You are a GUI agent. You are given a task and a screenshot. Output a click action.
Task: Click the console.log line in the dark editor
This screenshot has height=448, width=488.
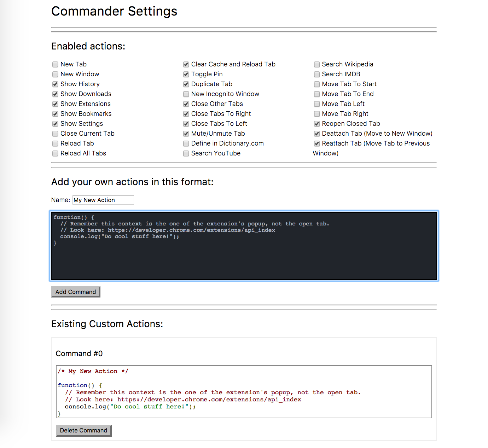tap(120, 236)
